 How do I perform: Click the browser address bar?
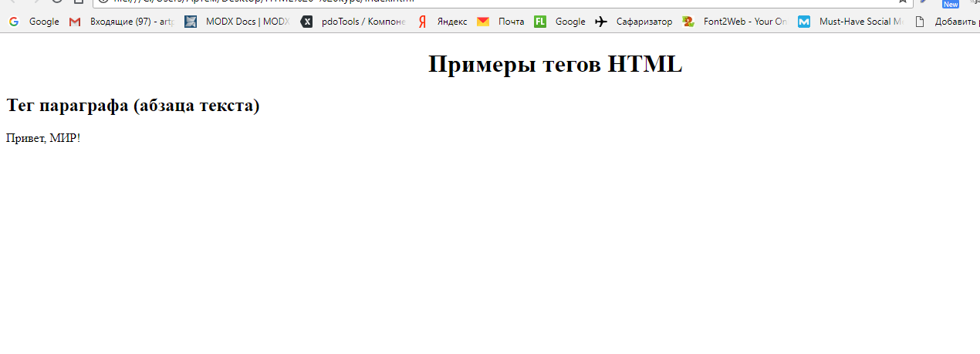coord(502,2)
